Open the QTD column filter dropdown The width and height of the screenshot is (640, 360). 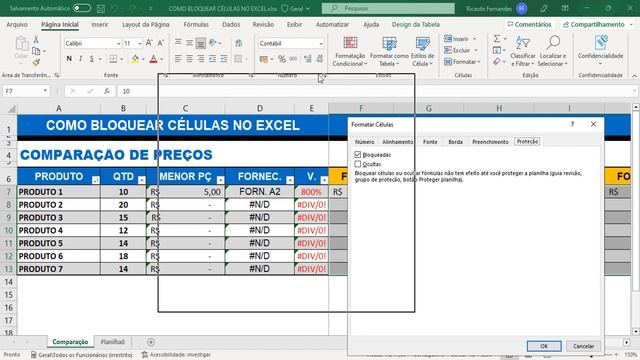click(x=142, y=180)
